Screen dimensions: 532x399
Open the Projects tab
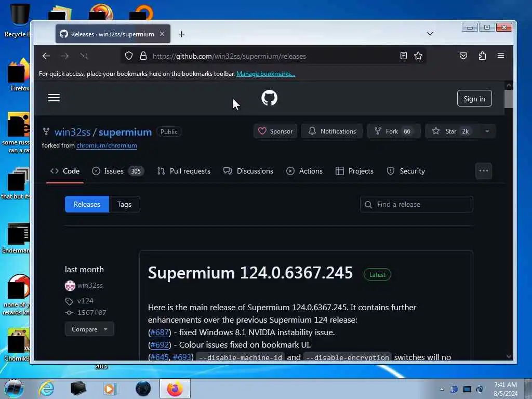(x=354, y=171)
